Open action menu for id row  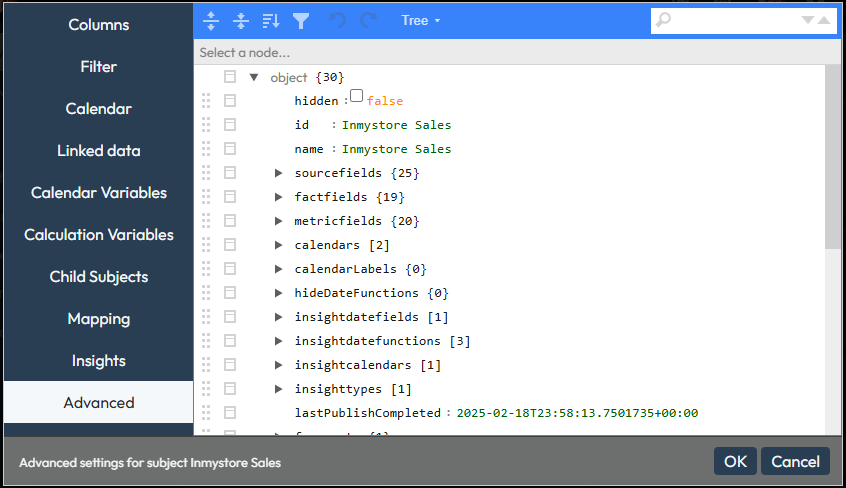pos(230,125)
